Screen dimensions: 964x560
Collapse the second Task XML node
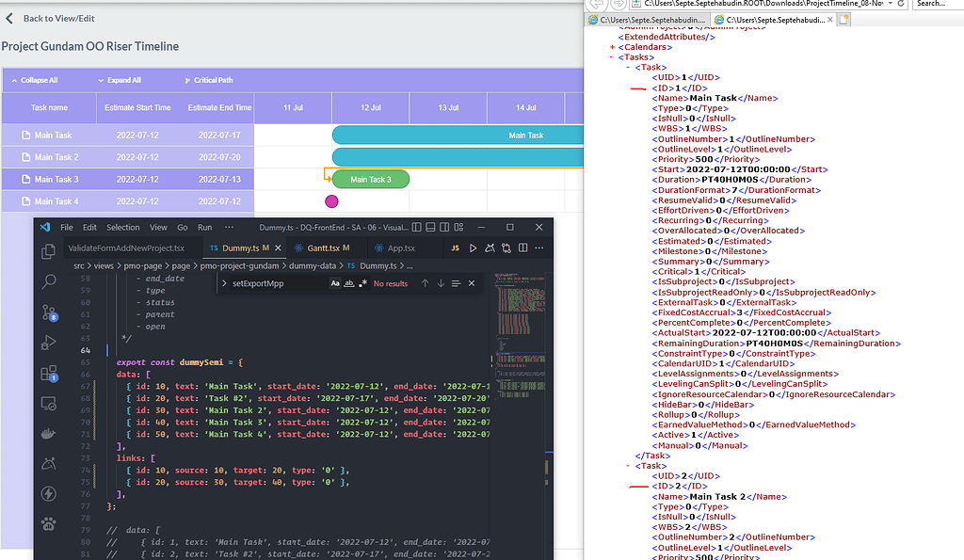[x=628, y=466]
